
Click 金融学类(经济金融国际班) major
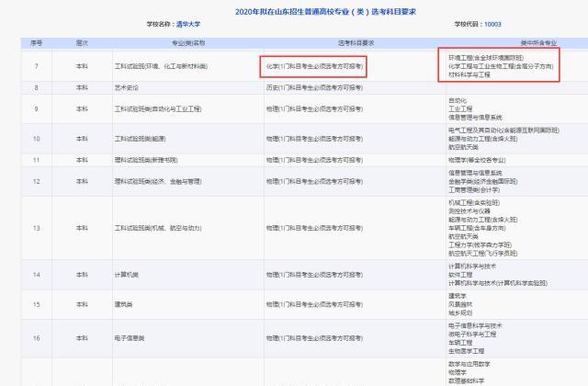click(483, 182)
